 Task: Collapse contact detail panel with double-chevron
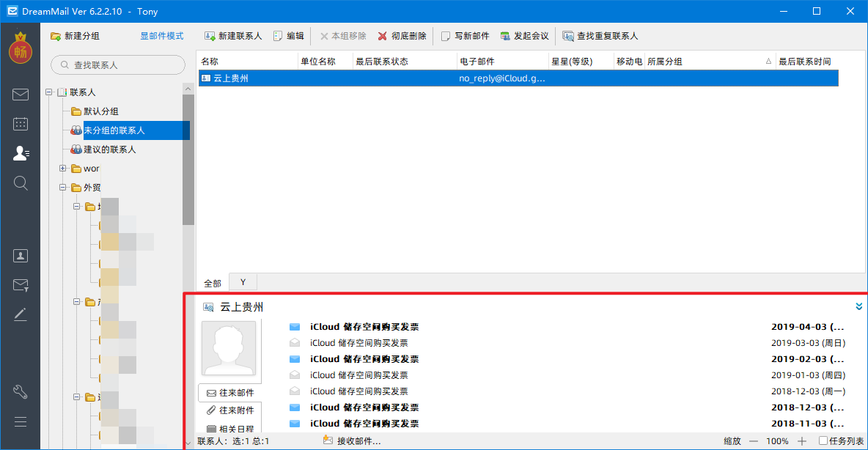click(858, 306)
